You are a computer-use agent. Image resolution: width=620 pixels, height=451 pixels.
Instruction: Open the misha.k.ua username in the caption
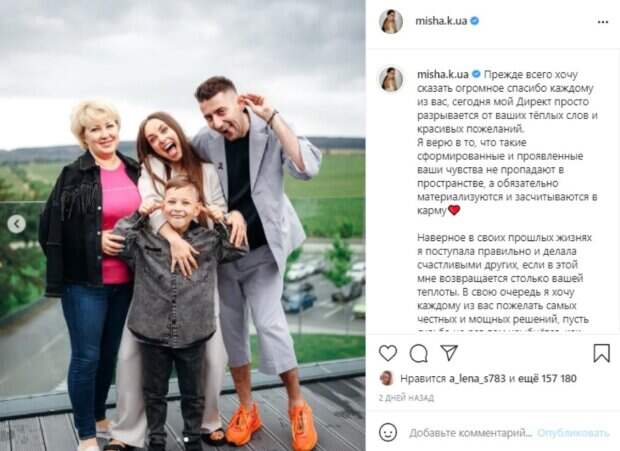tap(443, 74)
